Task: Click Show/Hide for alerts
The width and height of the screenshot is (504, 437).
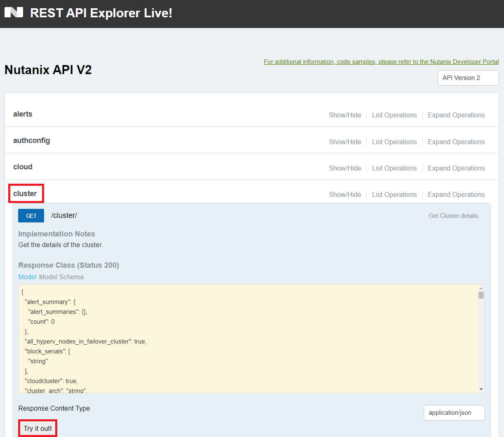Action: (x=345, y=115)
